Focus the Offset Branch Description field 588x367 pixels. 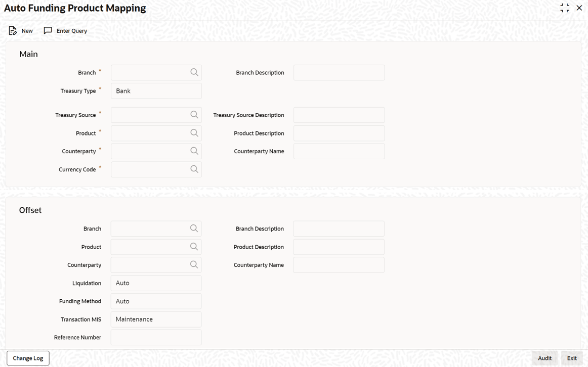click(x=339, y=229)
